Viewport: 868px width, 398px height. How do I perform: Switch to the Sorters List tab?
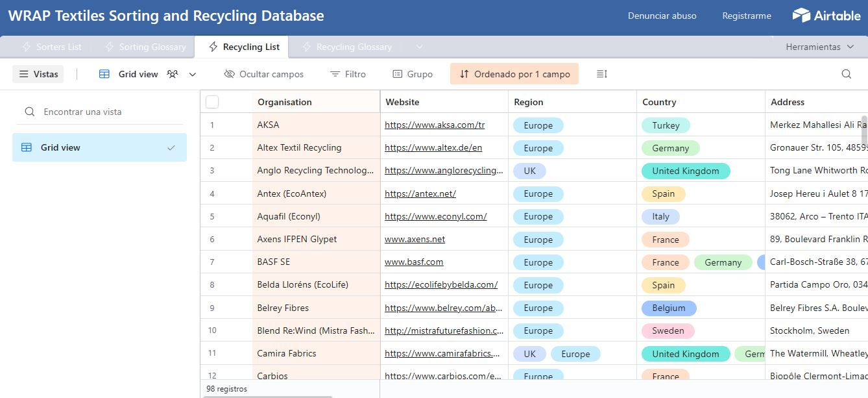pos(52,47)
